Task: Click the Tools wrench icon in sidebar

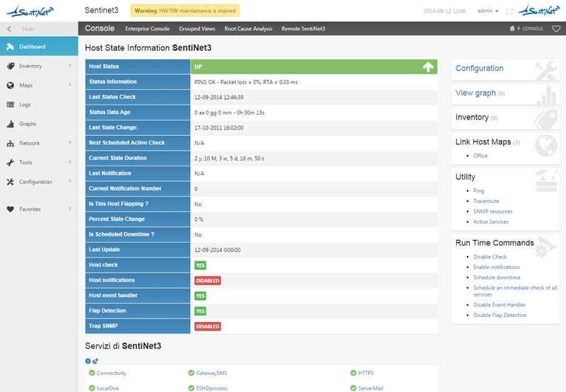Action: (x=11, y=163)
